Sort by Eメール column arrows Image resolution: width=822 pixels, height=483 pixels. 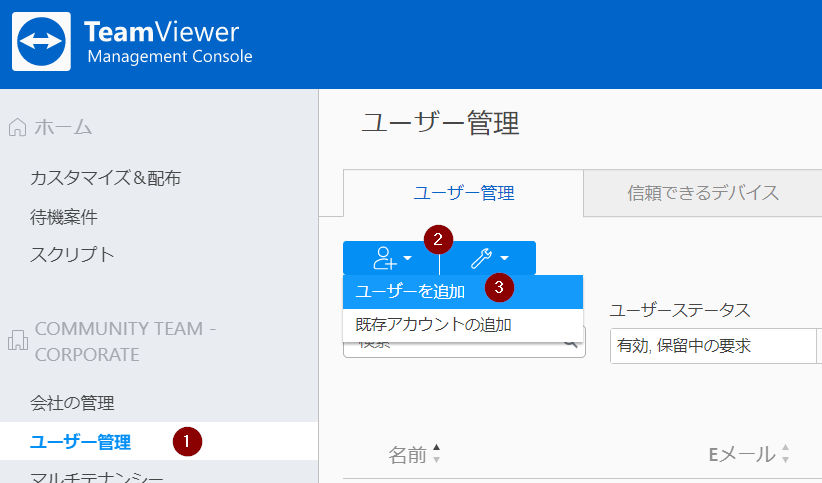pyautogui.click(x=785, y=454)
